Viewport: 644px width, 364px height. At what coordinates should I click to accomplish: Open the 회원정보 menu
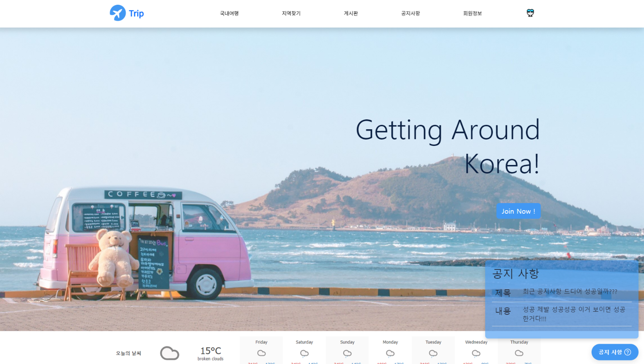[472, 13]
